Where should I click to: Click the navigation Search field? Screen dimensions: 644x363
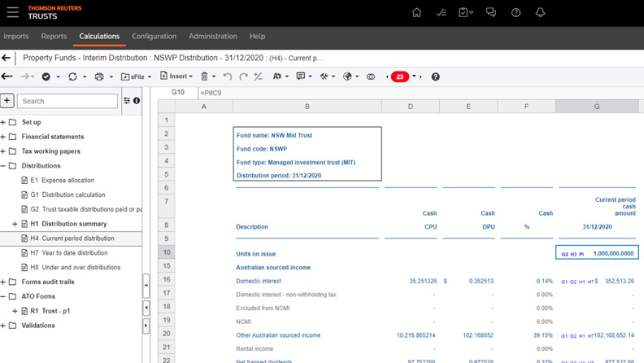click(x=68, y=101)
